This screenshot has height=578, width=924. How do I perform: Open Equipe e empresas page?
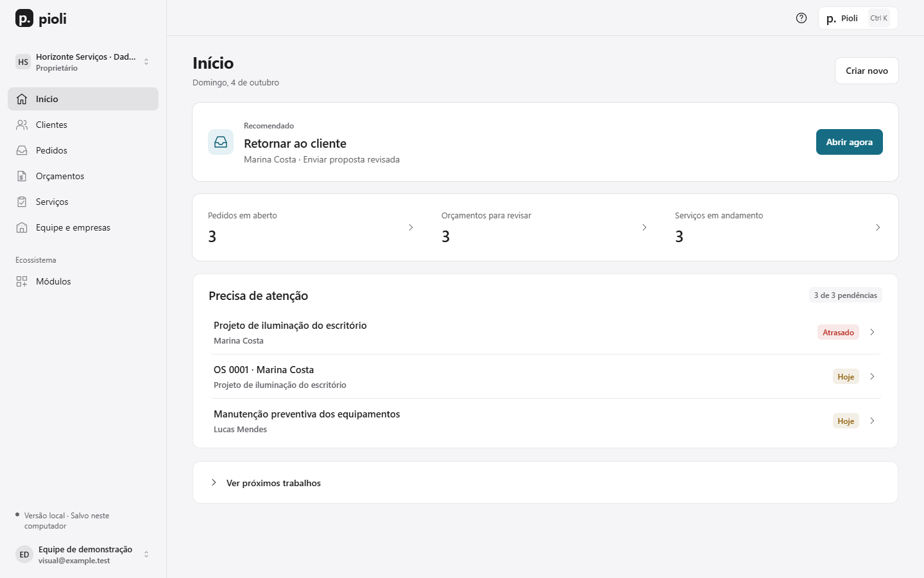tap(83, 227)
